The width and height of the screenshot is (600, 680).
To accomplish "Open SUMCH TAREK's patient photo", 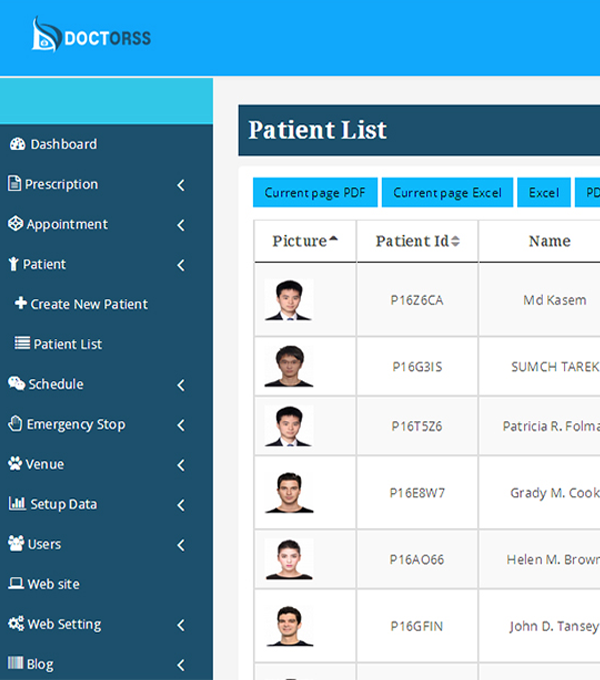I will pos(289,366).
